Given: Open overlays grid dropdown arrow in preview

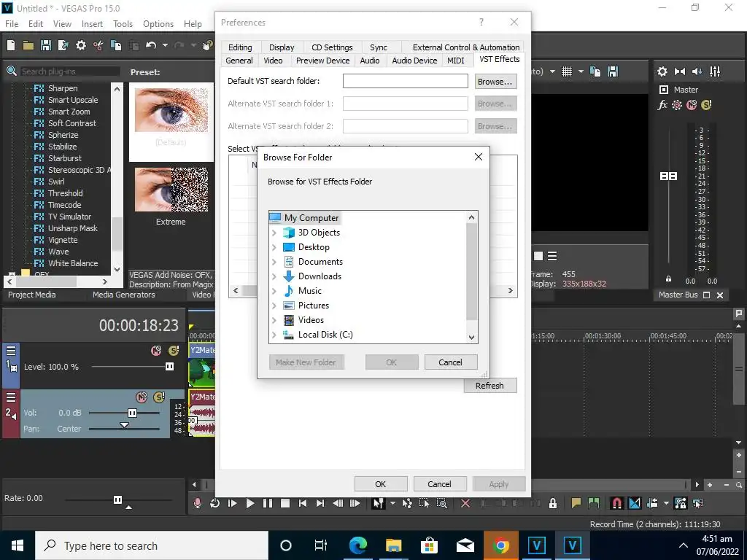Looking at the screenshot, I should (581, 71).
